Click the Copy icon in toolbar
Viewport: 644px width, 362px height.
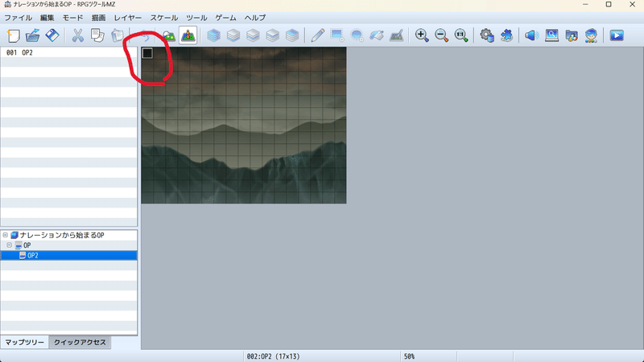click(x=97, y=35)
